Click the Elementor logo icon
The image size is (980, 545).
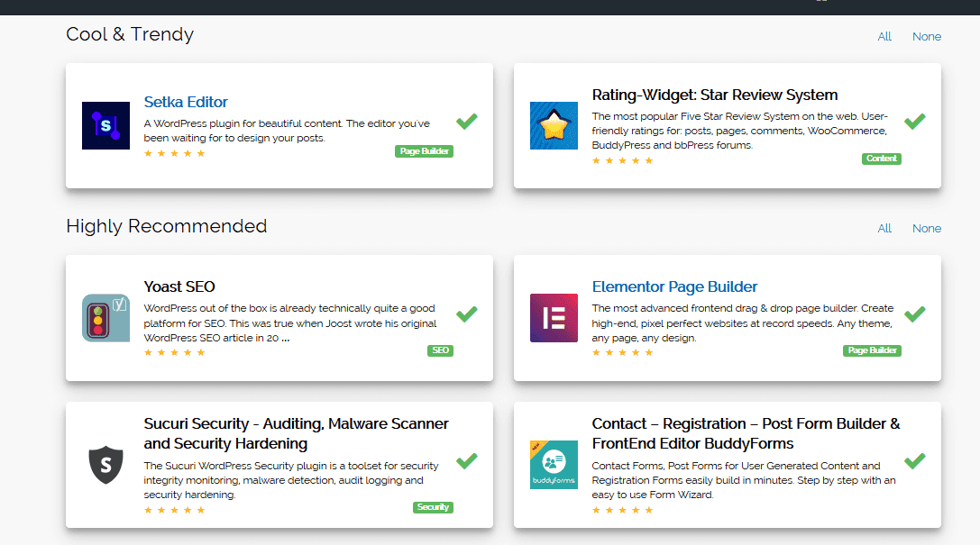click(554, 318)
